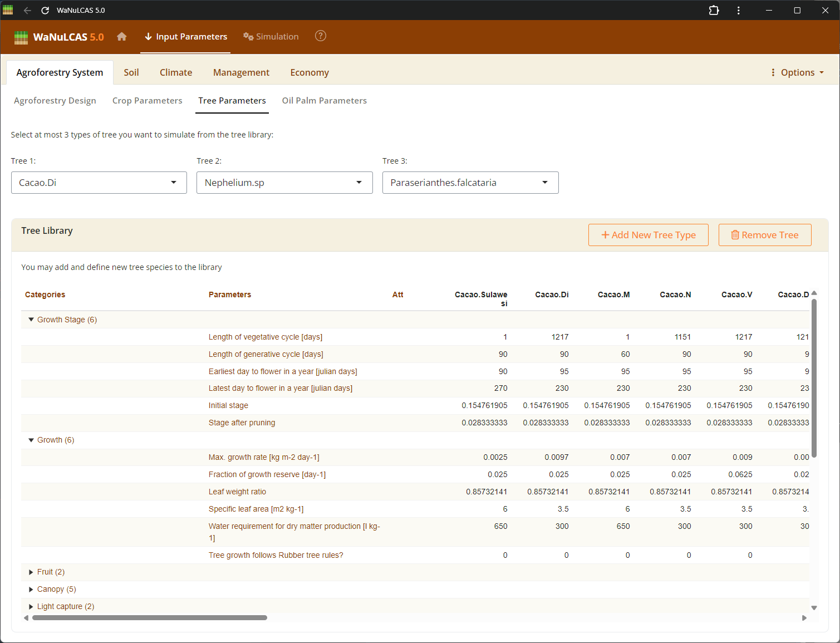
Task: Click the horizontal scrollbar of tree table
Action: pos(150,617)
